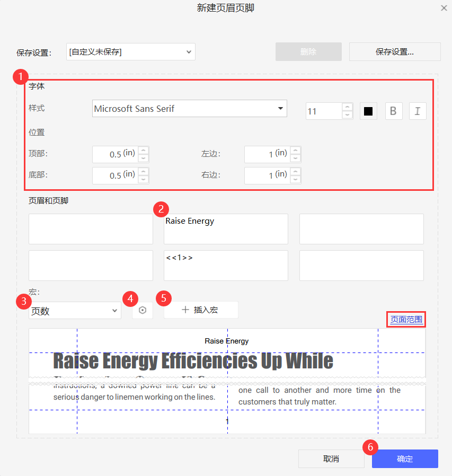Click the 左边 margin input field
This screenshot has width=452, height=476.
point(268,155)
